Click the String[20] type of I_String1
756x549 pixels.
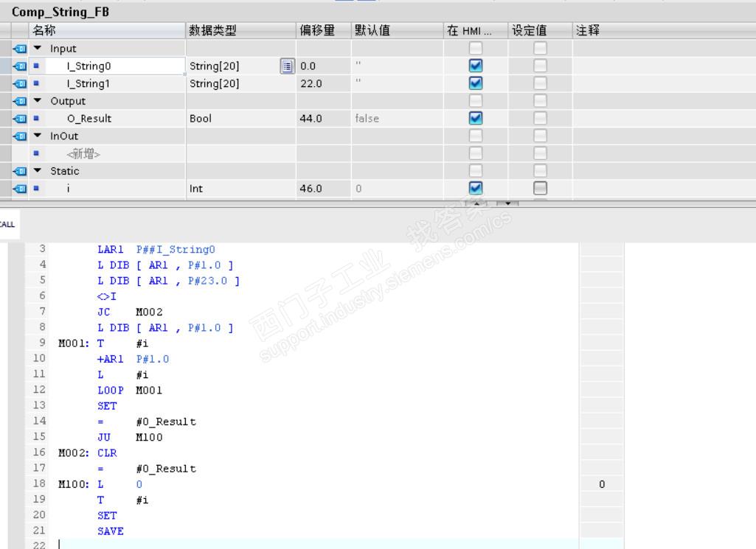[215, 83]
